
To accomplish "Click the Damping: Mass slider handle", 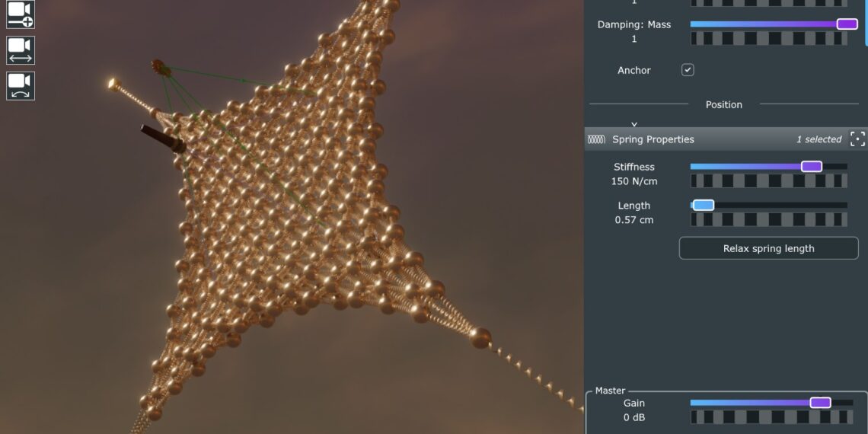I will (847, 24).
